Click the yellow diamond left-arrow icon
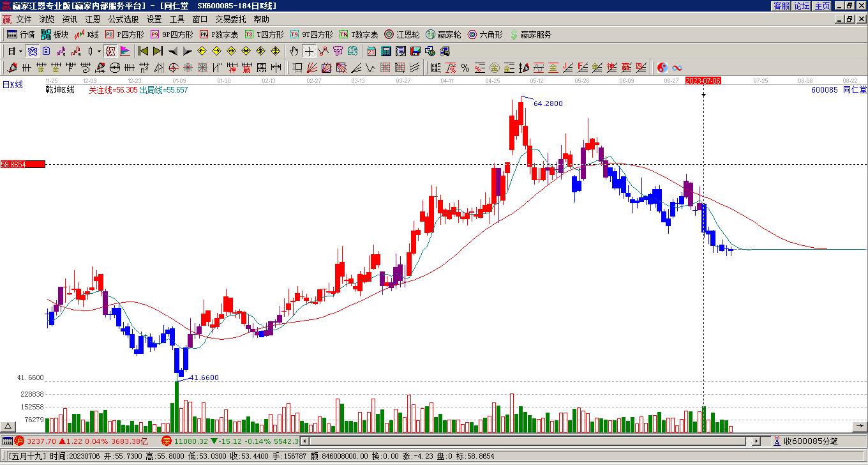Screen dimensions: 868x465 [x=202, y=51]
